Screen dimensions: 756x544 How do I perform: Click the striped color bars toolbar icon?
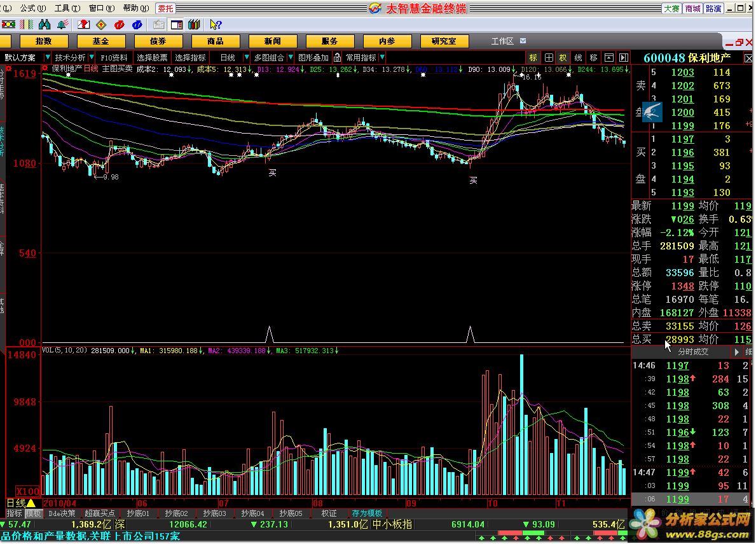click(26, 25)
